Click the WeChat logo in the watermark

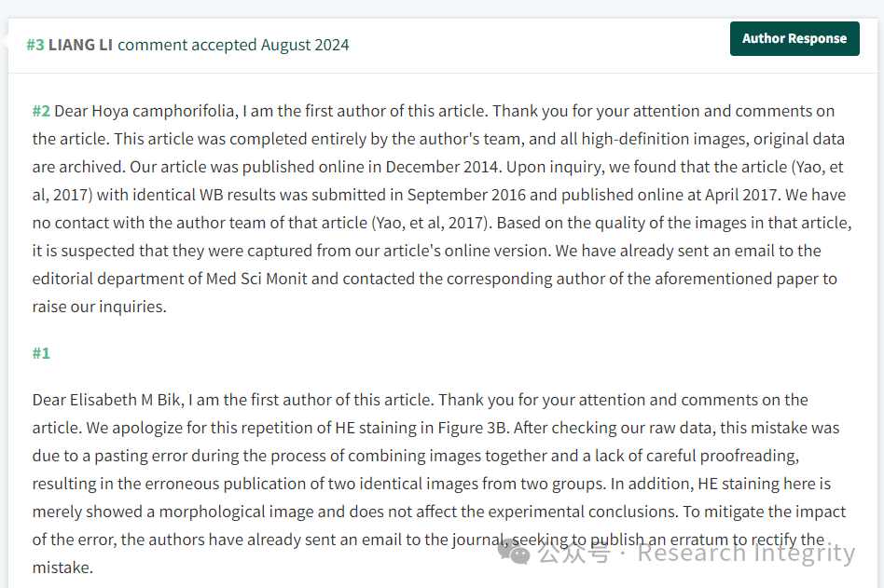pos(514,552)
